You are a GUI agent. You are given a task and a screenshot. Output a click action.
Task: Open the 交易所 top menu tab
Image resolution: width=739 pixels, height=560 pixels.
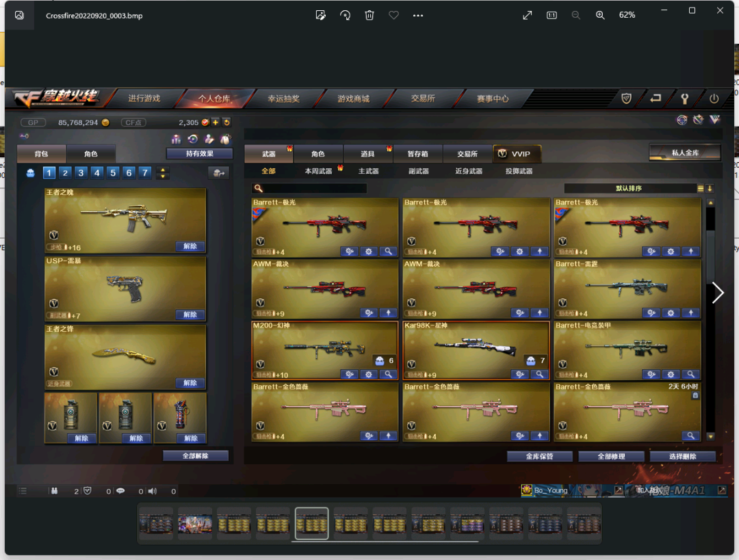423,98
